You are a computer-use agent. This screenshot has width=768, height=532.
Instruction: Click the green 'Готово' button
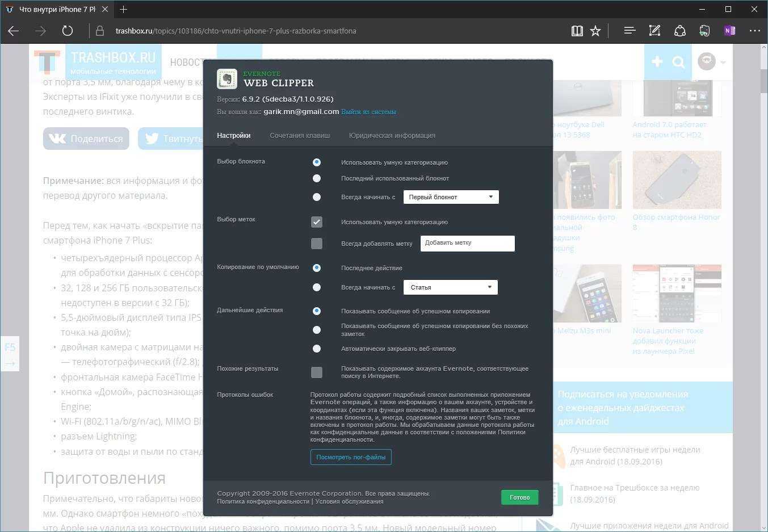(x=519, y=497)
